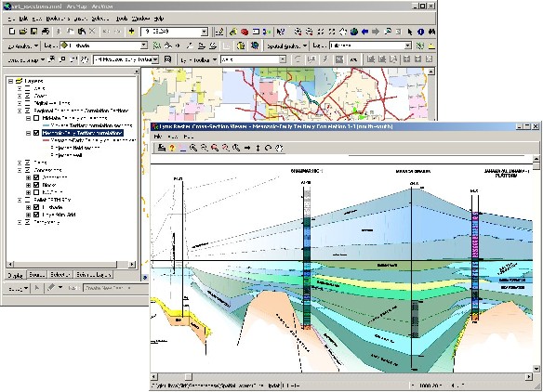Click the red question mark help icon in Cross-Section Viewer

[x=172, y=148]
